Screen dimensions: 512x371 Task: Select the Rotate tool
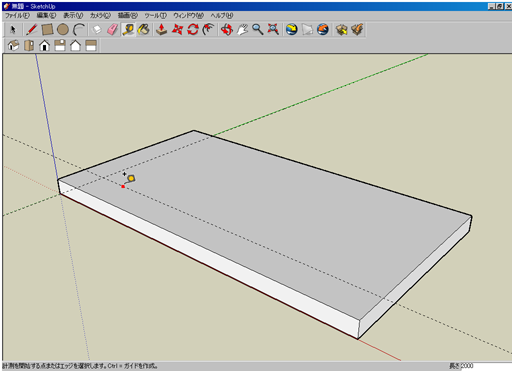[x=193, y=30]
